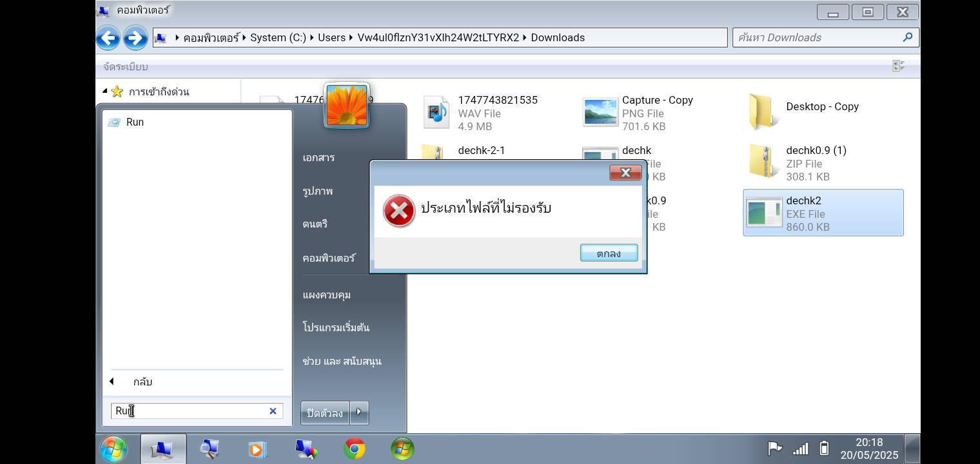Screen dimensions: 980x464
Task: Click the Windows Start orb on the taskbar
Action: click(x=114, y=449)
